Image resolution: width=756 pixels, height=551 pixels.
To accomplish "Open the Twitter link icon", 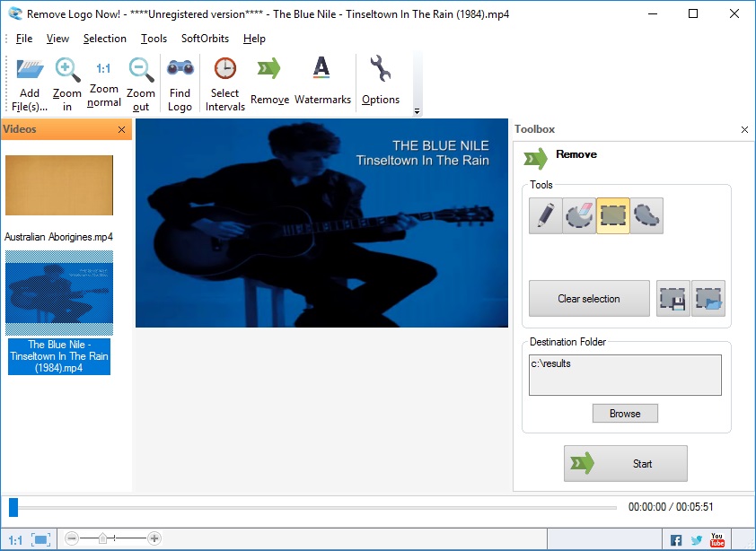I will click(x=696, y=540).
